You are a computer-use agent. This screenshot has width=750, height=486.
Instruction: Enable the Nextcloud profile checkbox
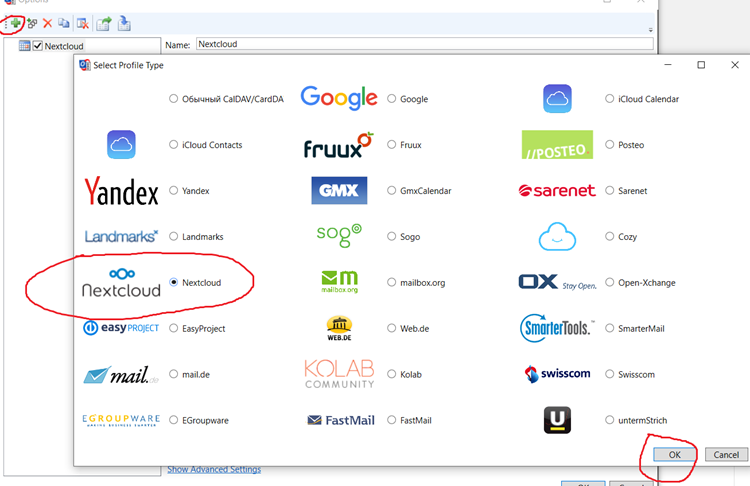coord(38,46)
